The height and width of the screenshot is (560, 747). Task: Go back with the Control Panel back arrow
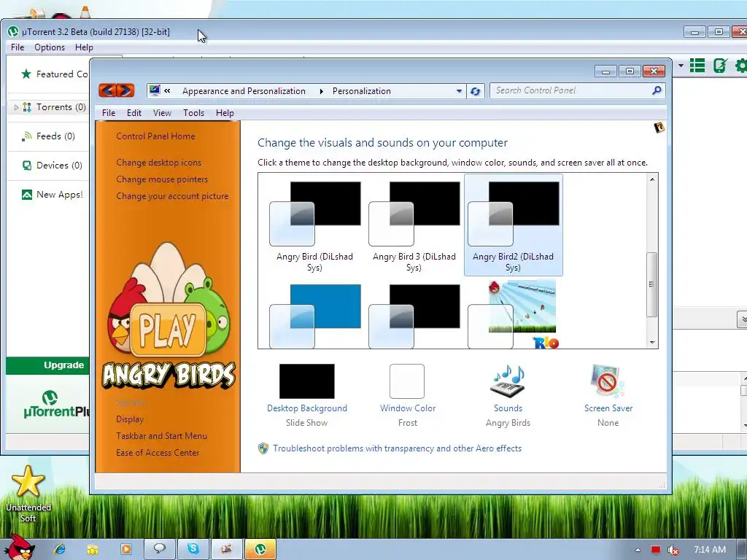pos(108,90)
